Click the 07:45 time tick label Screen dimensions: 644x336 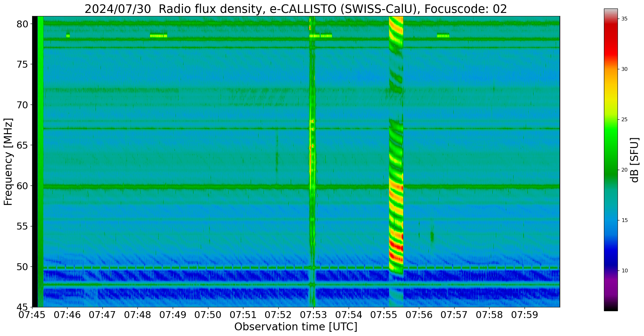pyautogui.click(x=32, y=315)
